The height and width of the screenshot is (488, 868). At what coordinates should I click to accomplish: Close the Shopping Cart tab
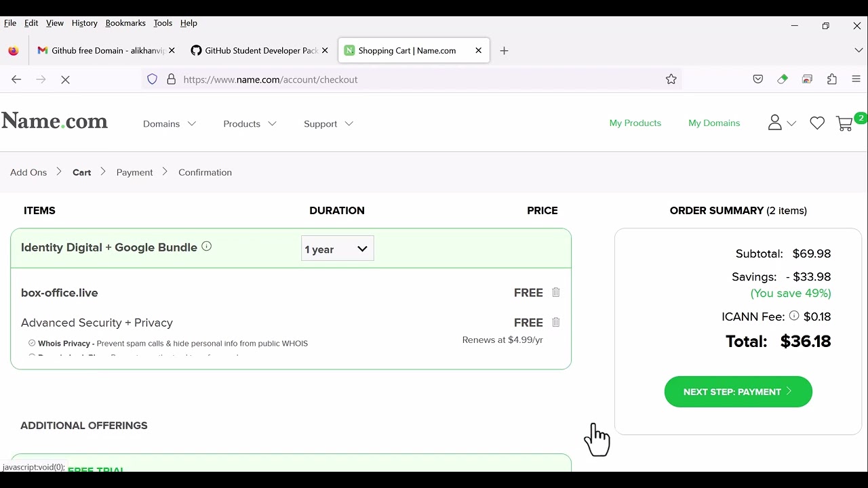point(479,51)
